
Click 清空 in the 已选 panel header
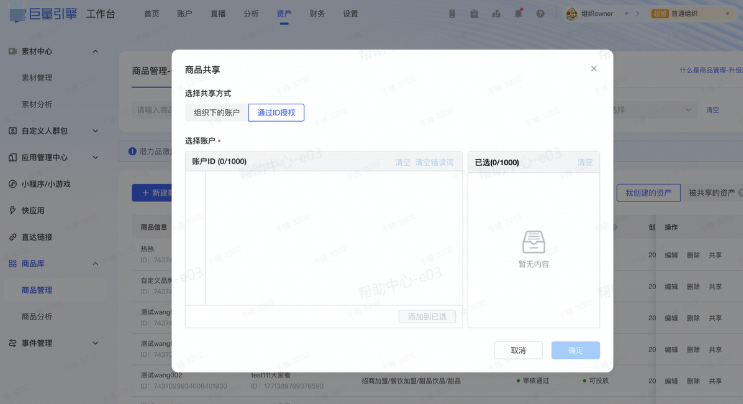(x=585, y=162)
